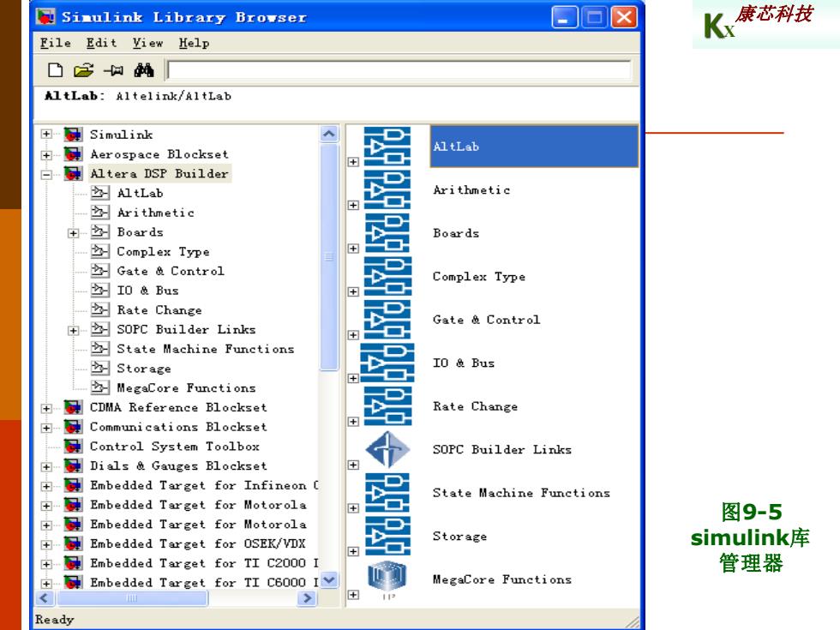
Task: Collapse the Altera DSP Builder node
Action: click(46, 174)
